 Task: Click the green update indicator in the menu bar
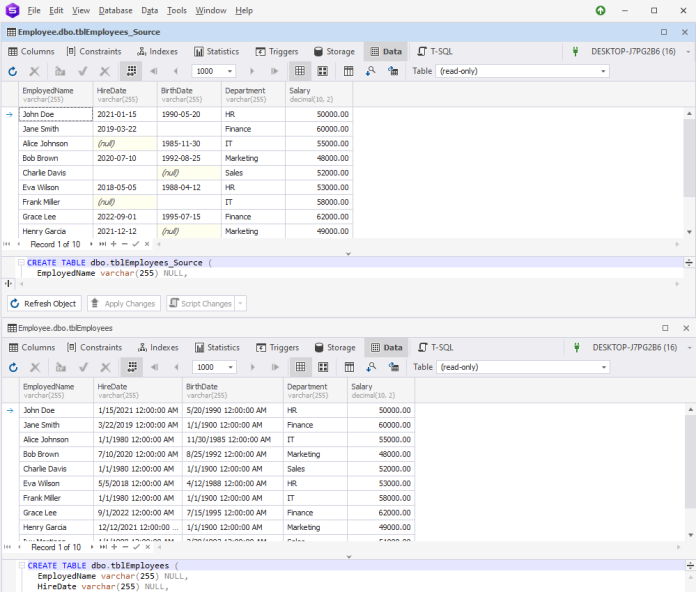pyautogui.click(x=600, y=11)
